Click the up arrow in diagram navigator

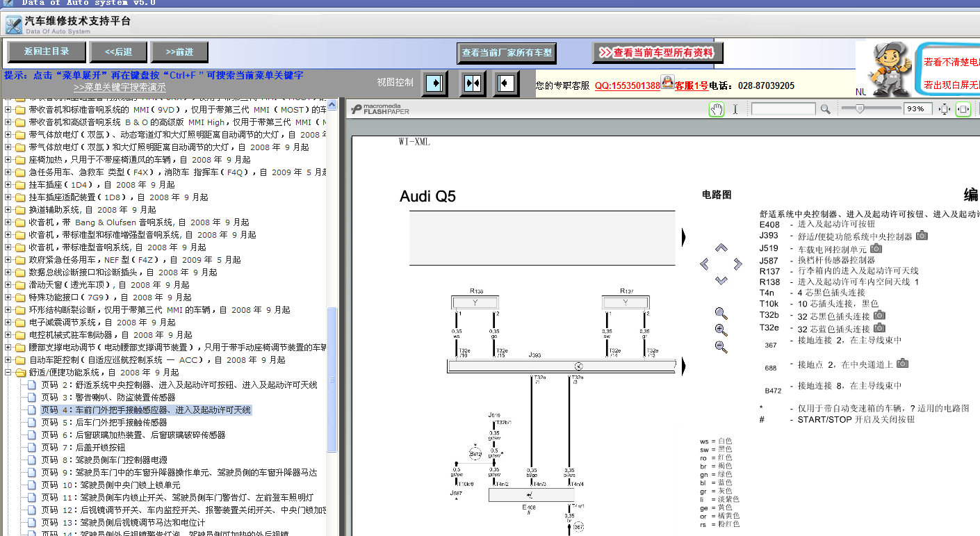pyautogui.click(x=721, y=247)
